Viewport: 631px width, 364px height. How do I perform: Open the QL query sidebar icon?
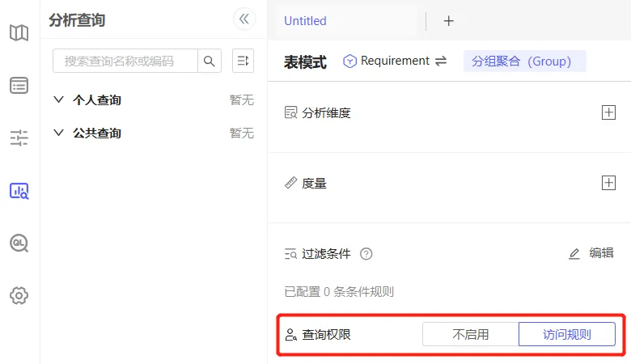pos(19,243)
